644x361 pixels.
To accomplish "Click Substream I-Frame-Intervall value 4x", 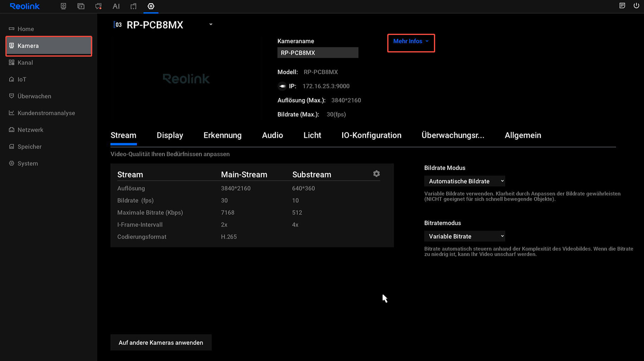I will (x=295, y=224).
